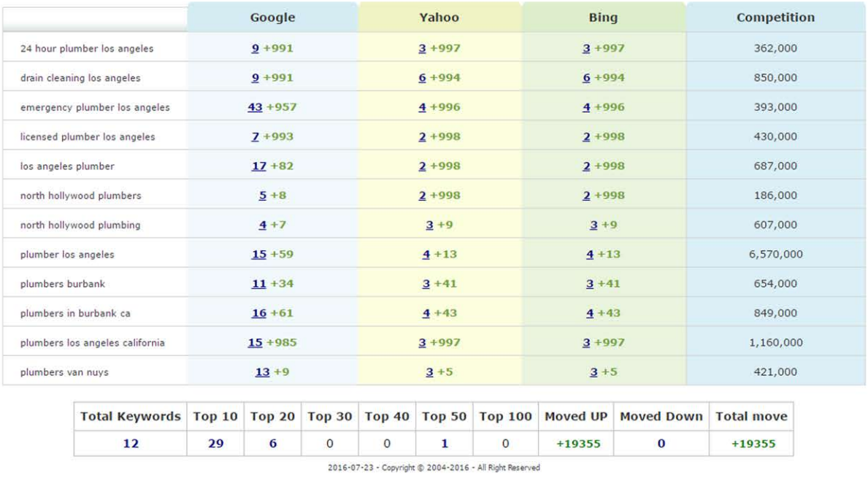Open Bing rank 6 for drain cleaning los angeles
Image resolution: width=868 pixels, height=478 pixels.
point(586,77)
